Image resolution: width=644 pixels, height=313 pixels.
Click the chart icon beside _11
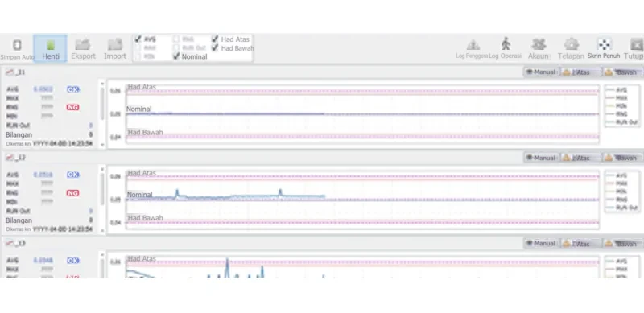10,72
